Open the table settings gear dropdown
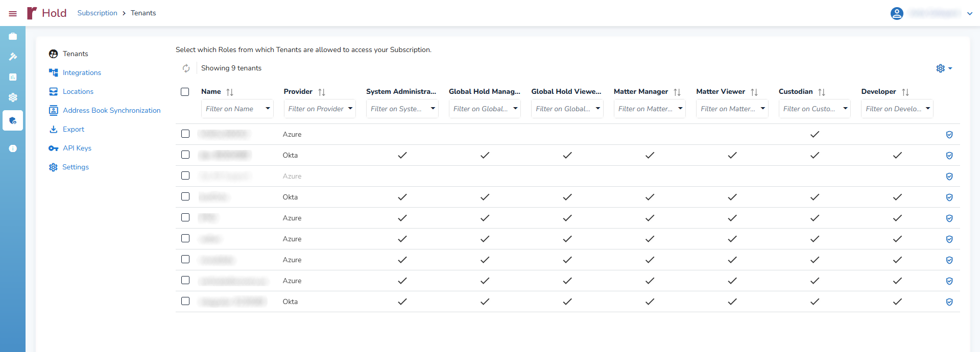The width and height of the screenshot is (980, 352). pyautogui.click(x=943, y=68)
